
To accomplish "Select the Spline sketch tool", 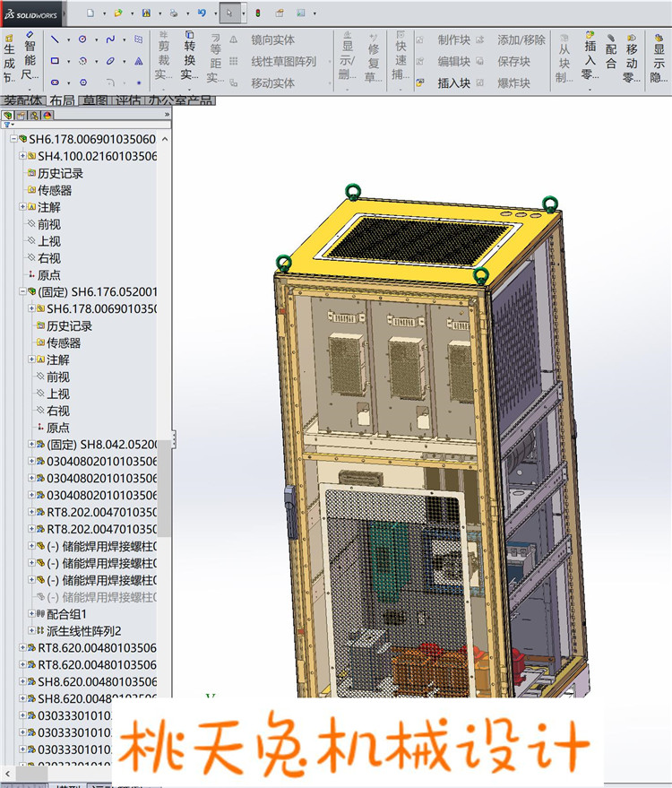I will (x=110, y=39).
